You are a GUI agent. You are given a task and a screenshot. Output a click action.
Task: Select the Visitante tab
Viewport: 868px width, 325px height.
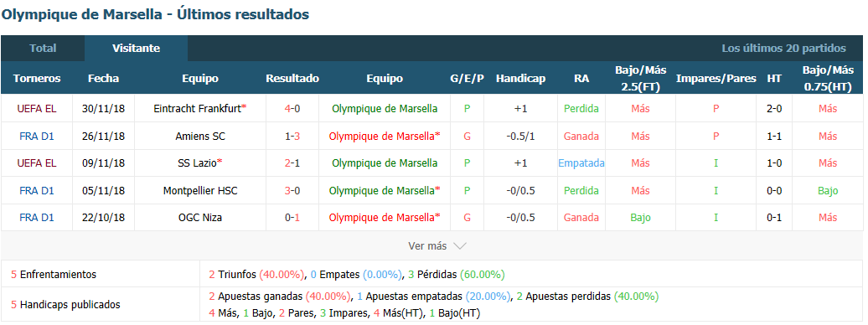coord(137,49)
